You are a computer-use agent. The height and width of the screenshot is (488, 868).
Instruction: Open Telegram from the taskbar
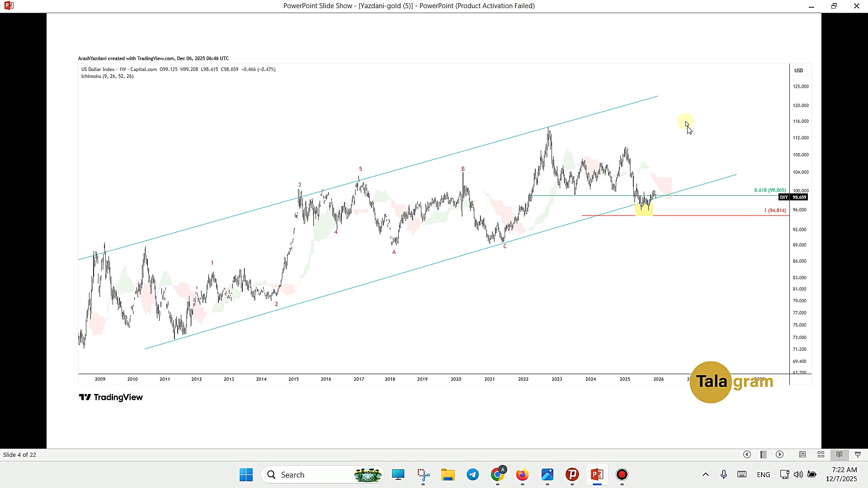point(473,474)
